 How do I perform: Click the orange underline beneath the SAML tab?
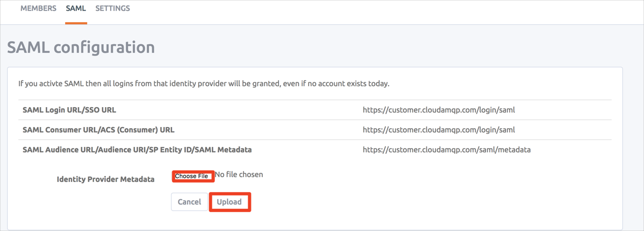[x=76, y=23]
